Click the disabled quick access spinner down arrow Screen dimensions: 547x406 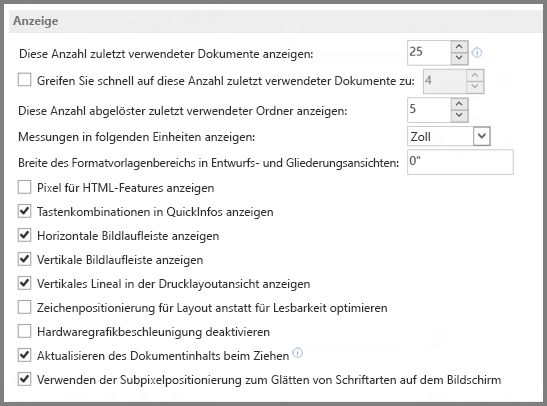point(474,87)
